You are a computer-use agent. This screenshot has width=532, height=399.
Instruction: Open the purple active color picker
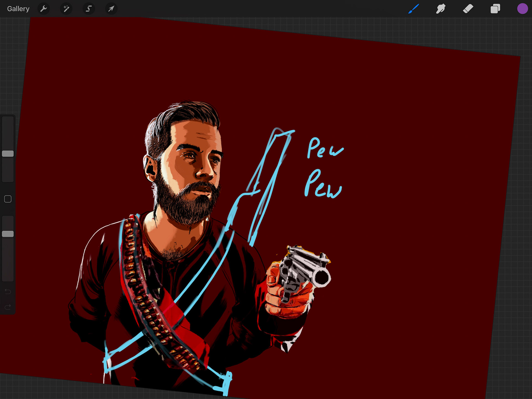click(x=522, y=9)
